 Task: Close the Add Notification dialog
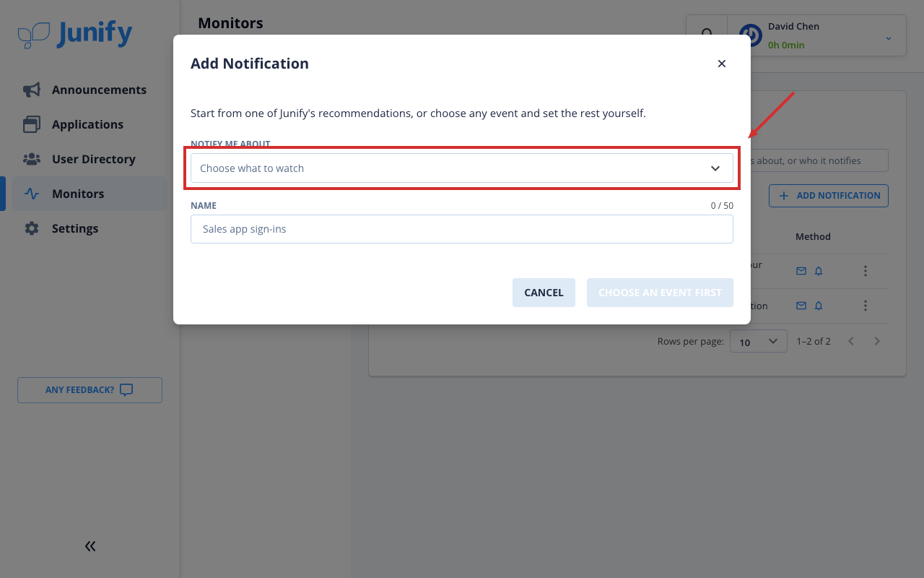(x=721, y=64)
